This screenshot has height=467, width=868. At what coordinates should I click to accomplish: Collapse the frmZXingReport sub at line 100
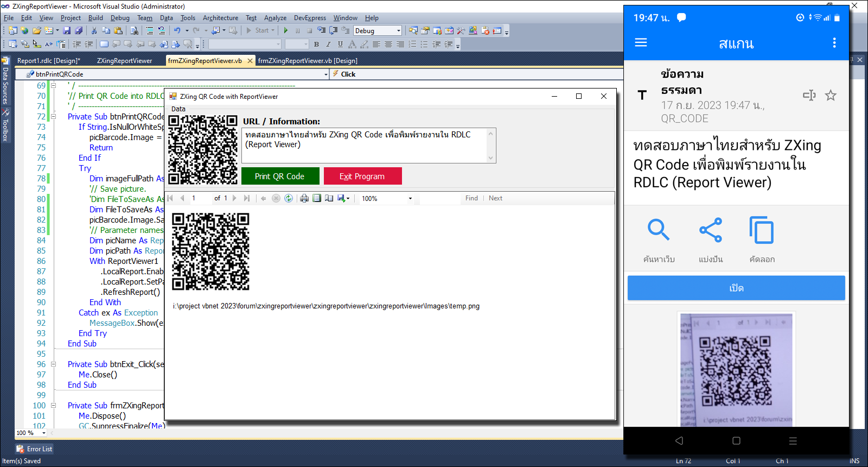pyautogui.click(x=53, y=405)
